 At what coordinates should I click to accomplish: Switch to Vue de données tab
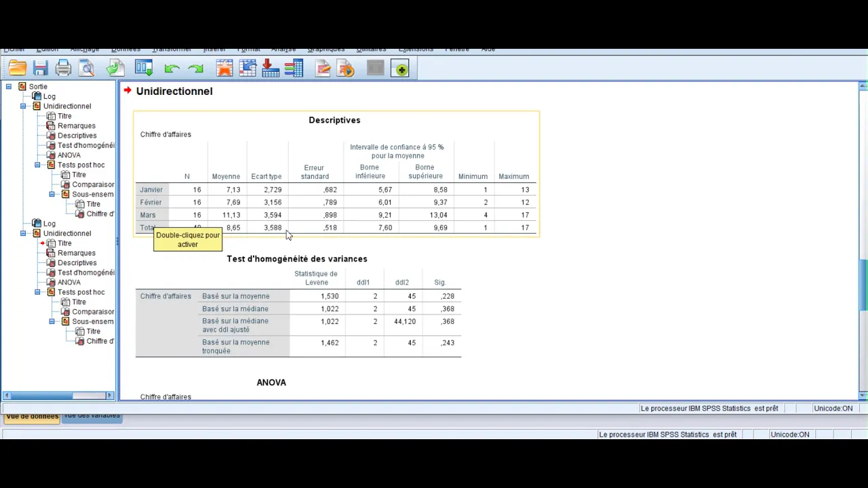pos(32,416)
